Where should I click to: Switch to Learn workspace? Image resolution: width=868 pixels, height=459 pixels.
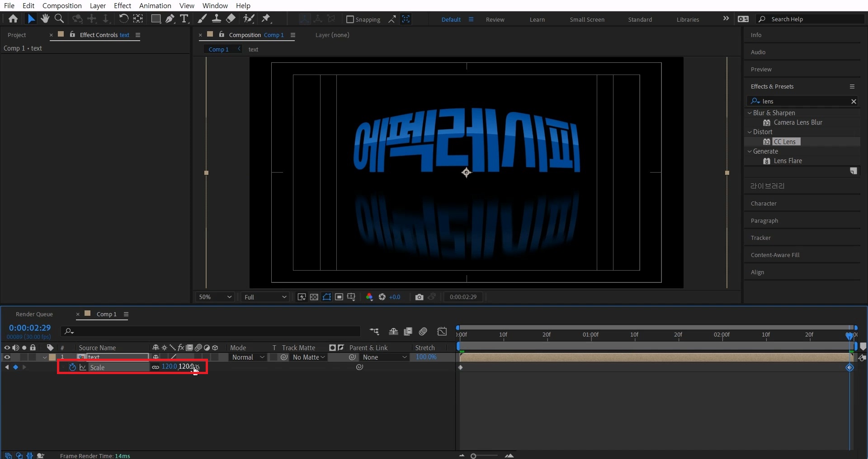click(537, 19)
